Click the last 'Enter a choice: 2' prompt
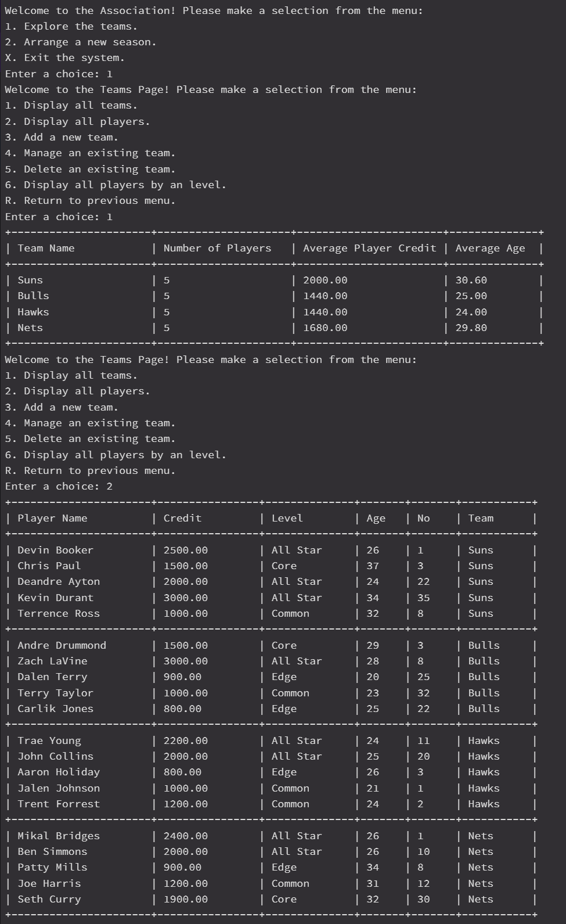Viewport: 566px width, 924px height. coord(59,486)
